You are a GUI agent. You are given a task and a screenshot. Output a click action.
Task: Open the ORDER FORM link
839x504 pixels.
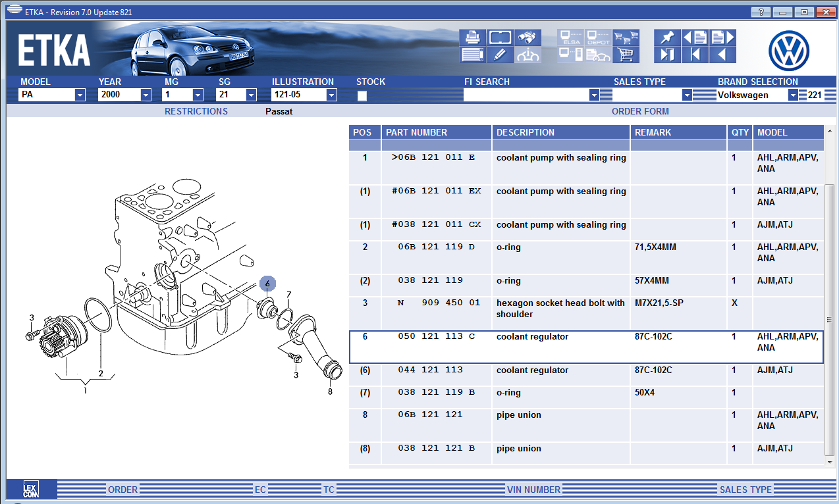click(x=640, y=111)
